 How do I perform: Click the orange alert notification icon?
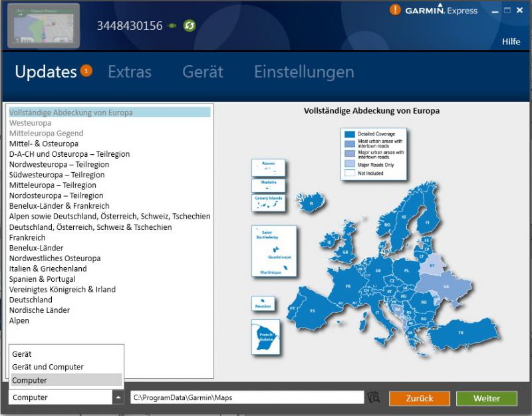(x=395, y=10)
